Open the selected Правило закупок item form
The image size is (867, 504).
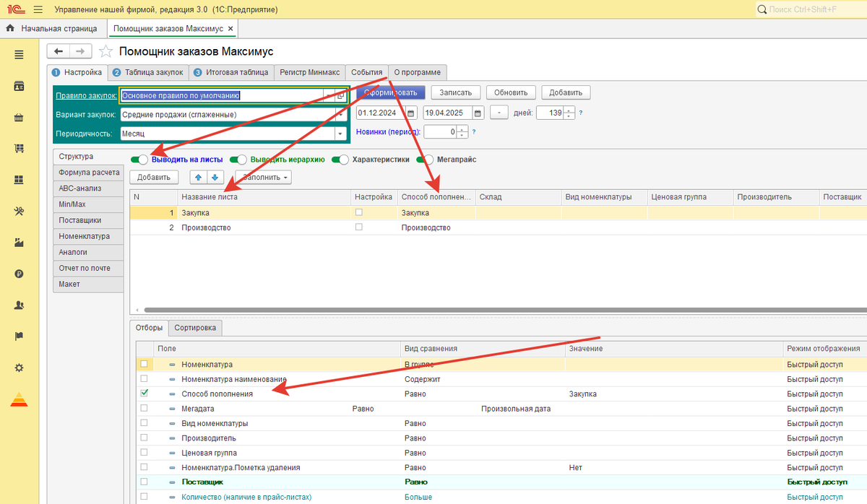tap(341, 95)
